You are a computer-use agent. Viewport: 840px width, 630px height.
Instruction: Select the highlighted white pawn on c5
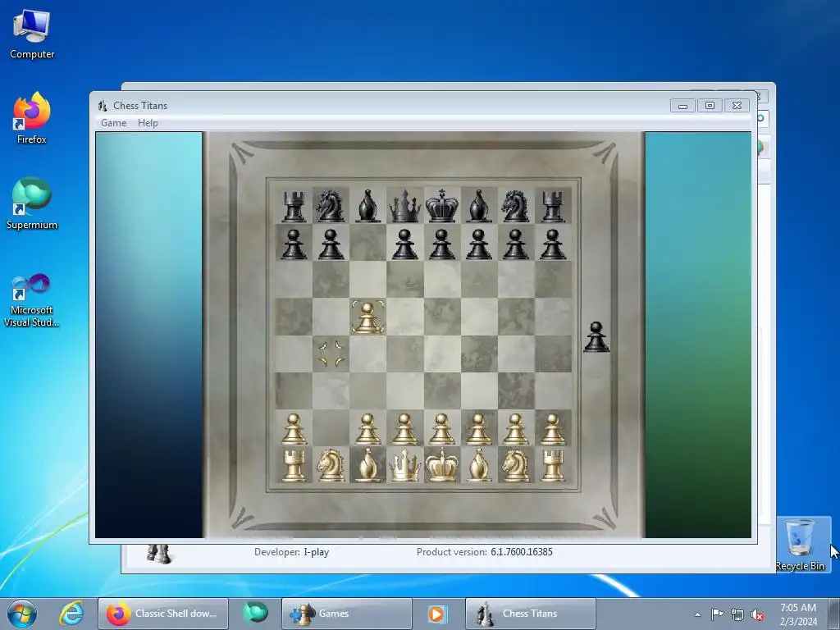[x=367, y=317]
